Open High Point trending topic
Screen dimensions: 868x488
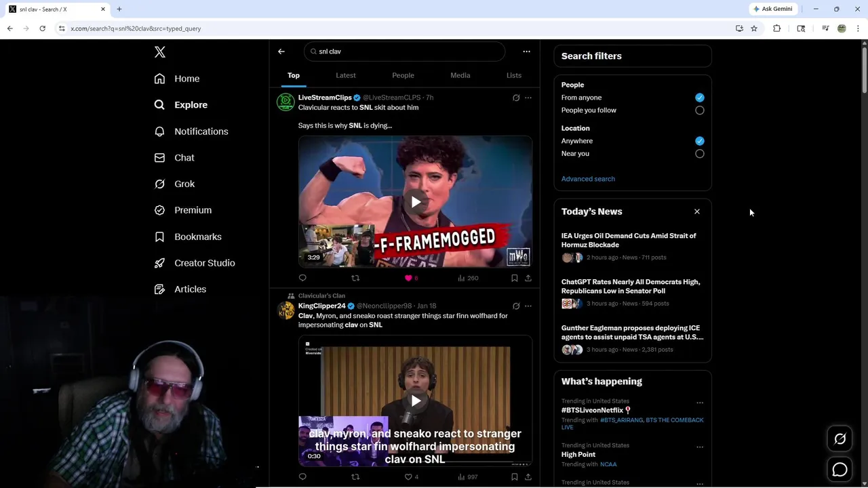(578, 455)
